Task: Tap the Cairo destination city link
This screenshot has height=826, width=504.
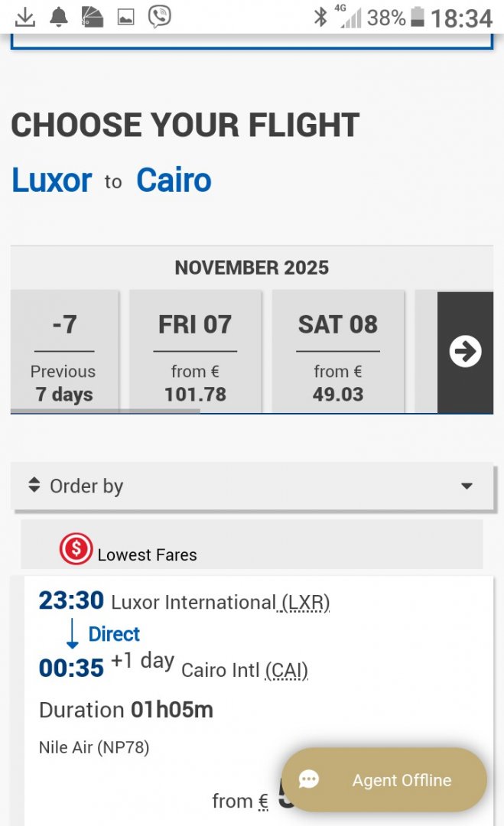Action: pyautogui.click(x=174, y=180)
